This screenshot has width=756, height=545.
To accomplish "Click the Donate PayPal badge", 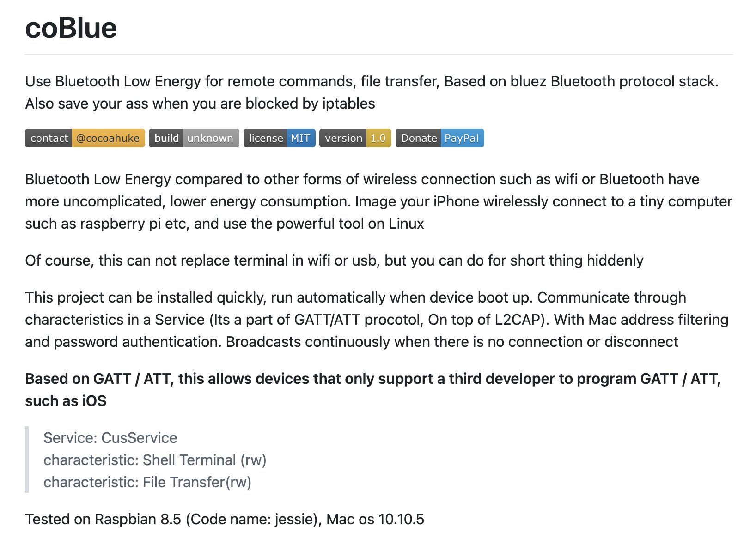I will coord(440,138).
